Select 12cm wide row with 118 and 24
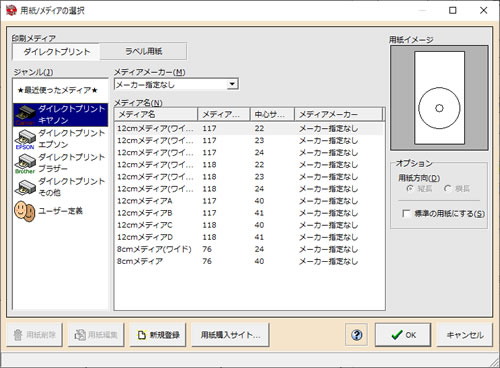The image size is (500, 368). 249,189
